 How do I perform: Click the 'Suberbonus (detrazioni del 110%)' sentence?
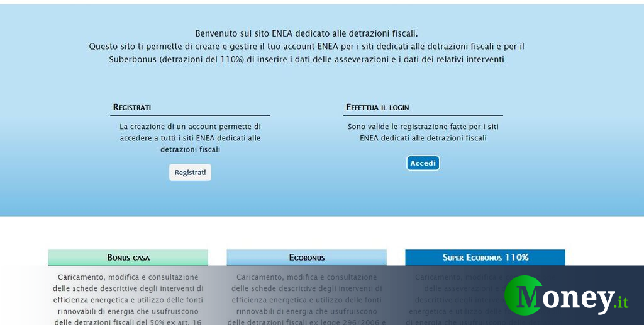point(306,59)
